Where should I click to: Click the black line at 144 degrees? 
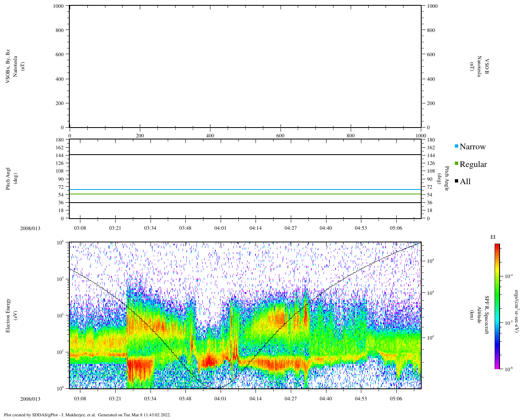(x=245, y=155)
